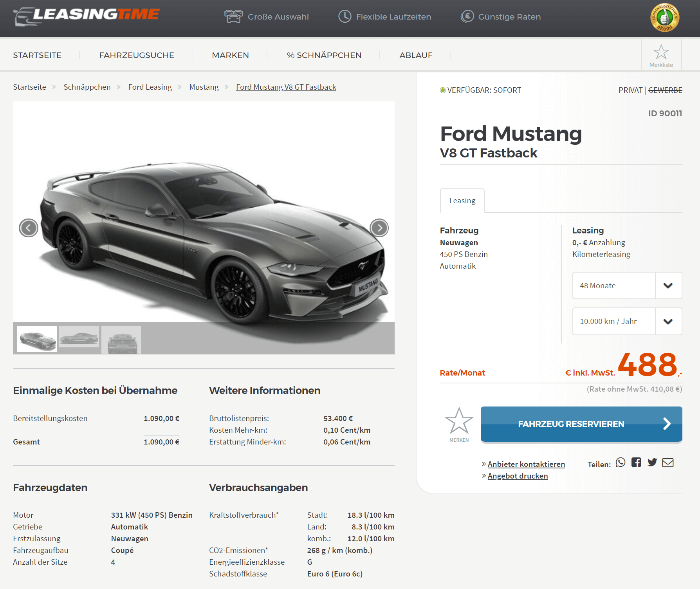The width and height of the screenshot is (700, 589).
Task: Select the Leasing tab
Action: tap(462, 201)
